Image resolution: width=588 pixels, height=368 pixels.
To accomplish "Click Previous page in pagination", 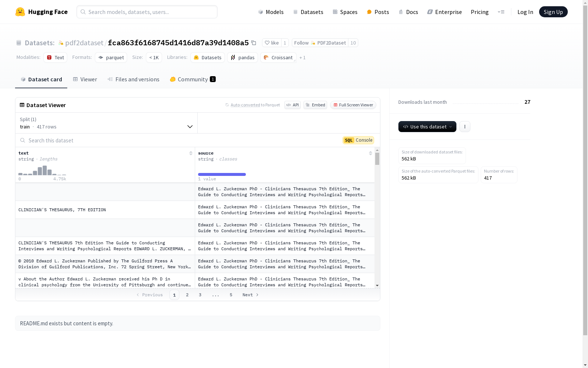I will (x=150, y=295).
